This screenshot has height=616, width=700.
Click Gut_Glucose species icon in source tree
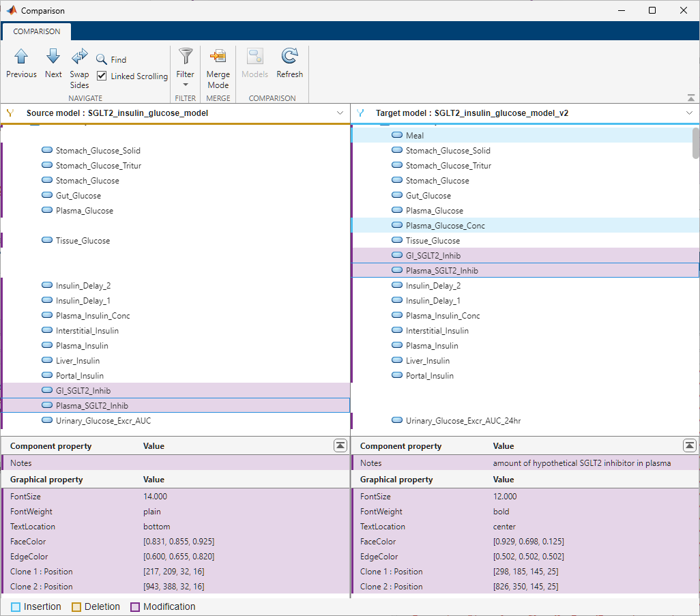47,195
